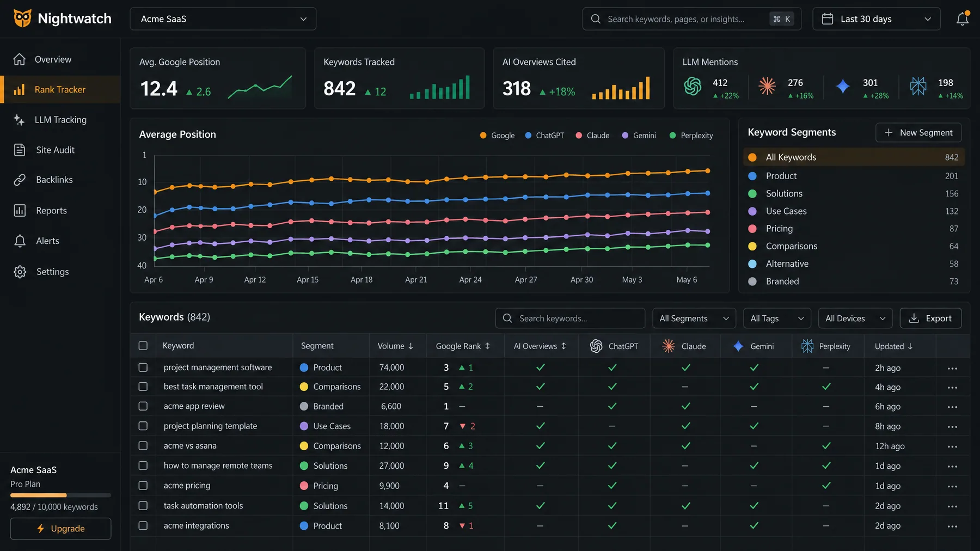Image resolution: width=980 pixels, height=551 pixels.
Task: Click the Reports chart icon
Action: pyautogui.click(x=20, y=210)
